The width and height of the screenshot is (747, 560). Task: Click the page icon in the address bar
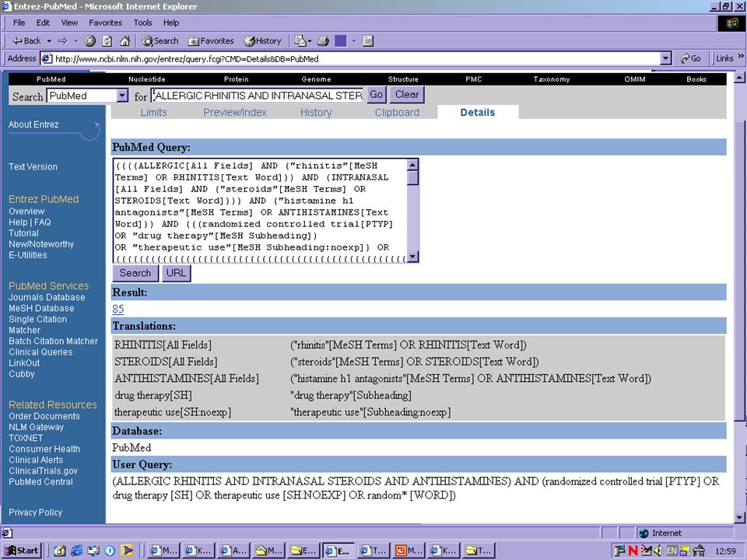coord(47,58)
